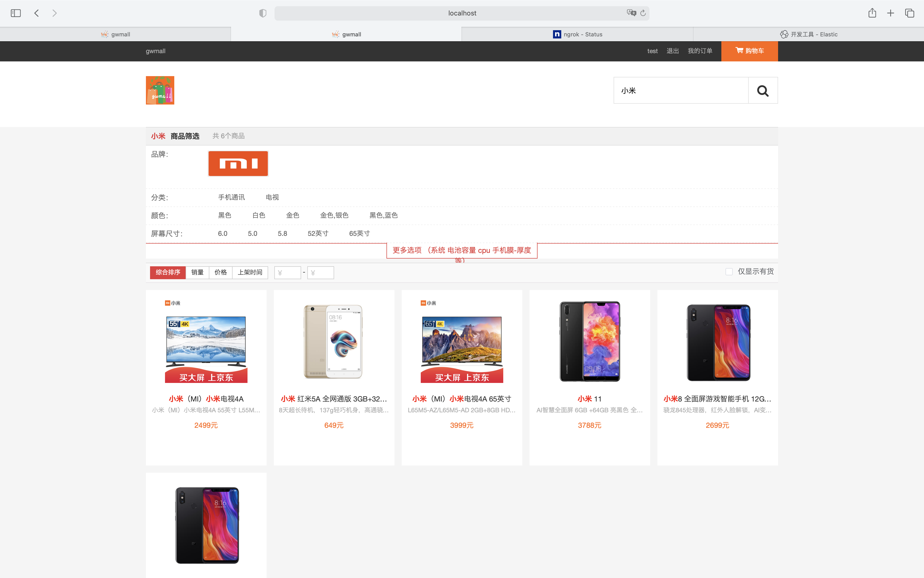Viewport: 924px width, 578px height.
Task: Open 我的订单 orders page
Action: pos(700,51)
